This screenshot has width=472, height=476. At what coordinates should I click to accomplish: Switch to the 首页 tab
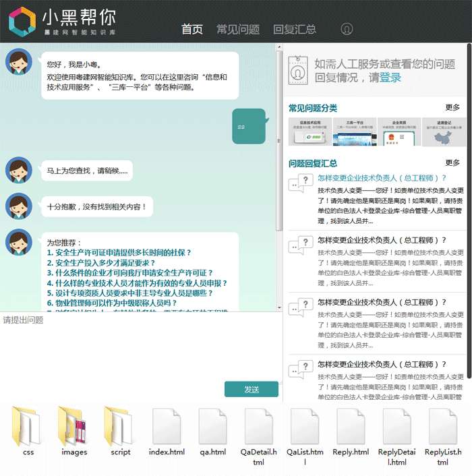tap(192, 30)
